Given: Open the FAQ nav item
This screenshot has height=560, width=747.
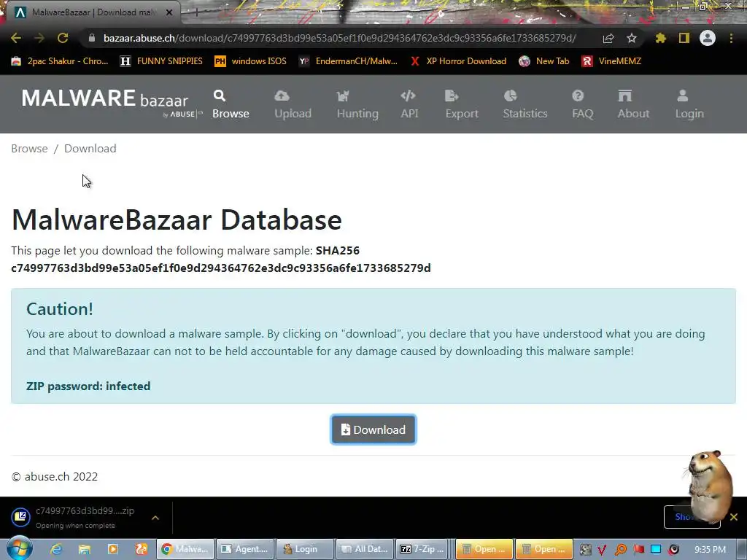Looking at the screenshot, I should pos(582,104).
